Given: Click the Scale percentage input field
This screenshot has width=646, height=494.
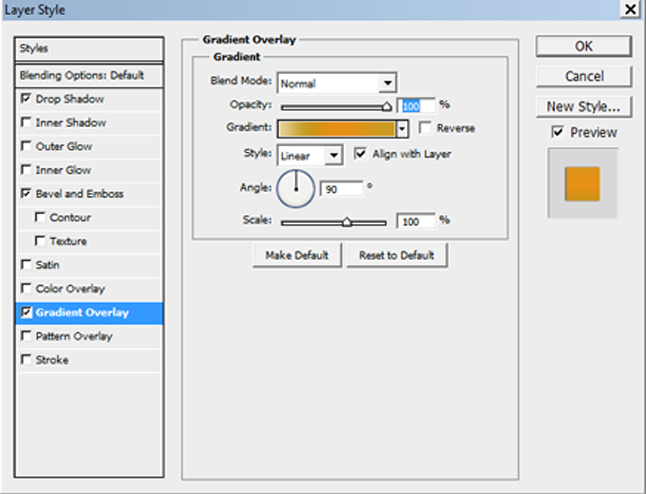Looking at the screenshot, I should tap(416, 222).
